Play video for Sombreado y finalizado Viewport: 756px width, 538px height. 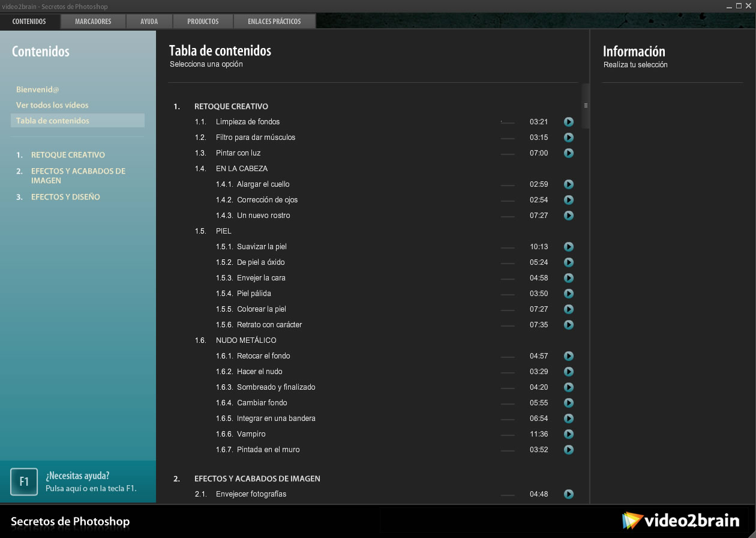[569, 387]
